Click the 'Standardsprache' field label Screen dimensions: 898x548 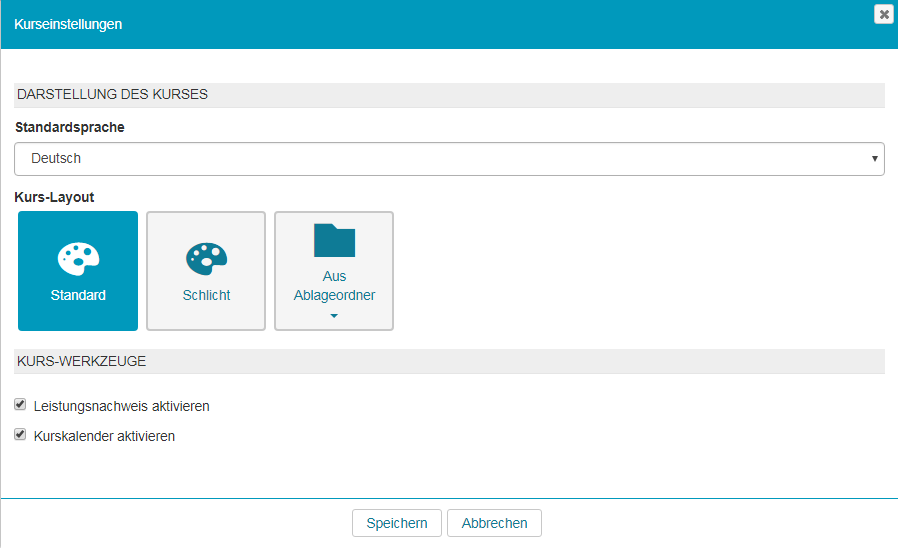[x=70, y=128]
